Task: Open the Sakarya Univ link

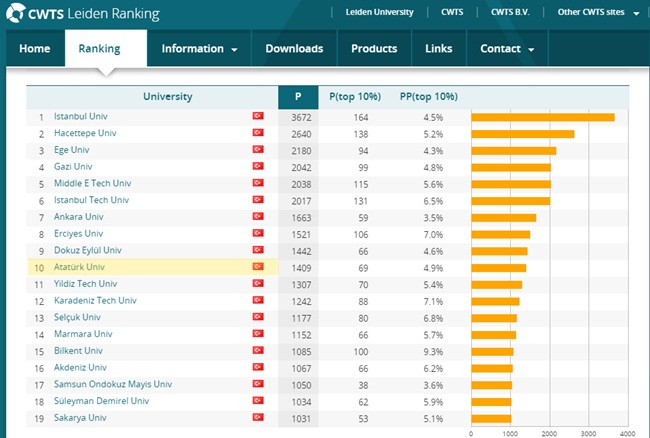Action: tap(80, 418)
